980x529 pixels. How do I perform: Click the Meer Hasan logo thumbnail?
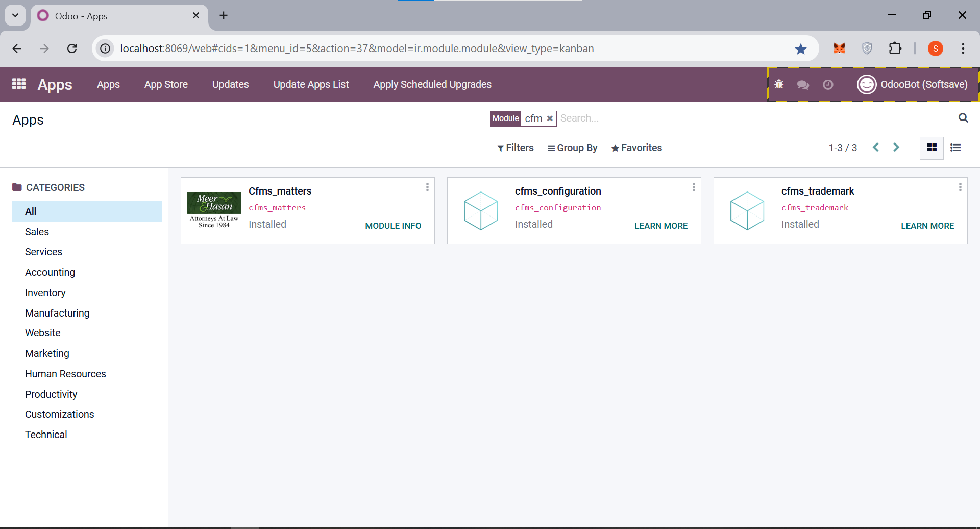(214, 210)
